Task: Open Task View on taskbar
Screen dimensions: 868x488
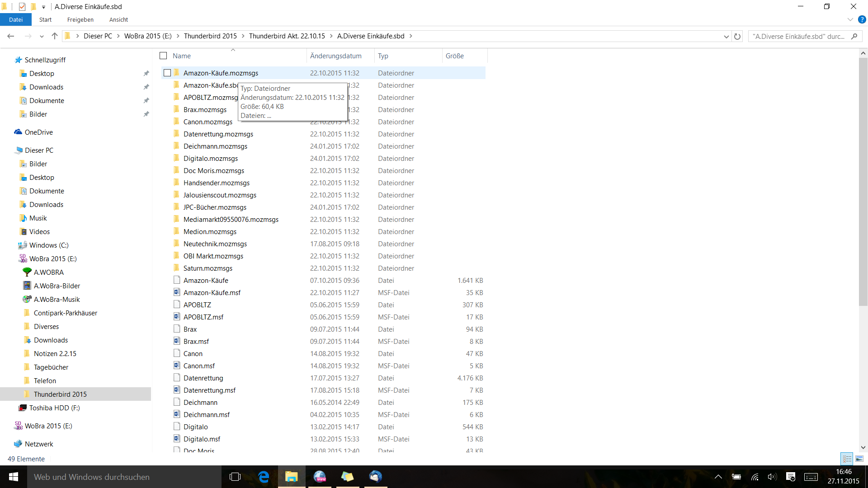Action: point(235,477)
